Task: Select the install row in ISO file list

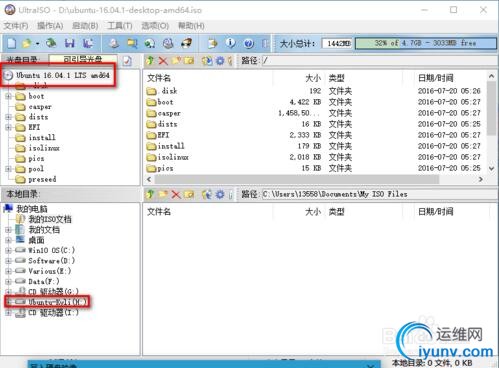Action: pos(313,146)
